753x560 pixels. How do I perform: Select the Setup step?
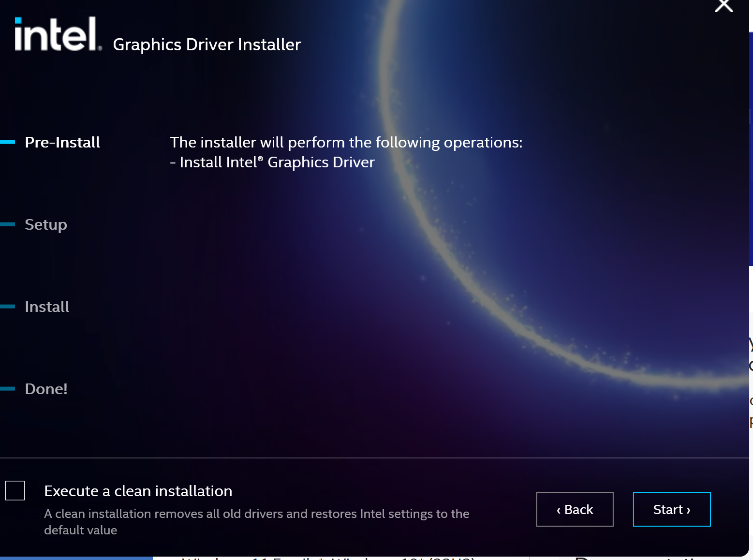[46, 225]
